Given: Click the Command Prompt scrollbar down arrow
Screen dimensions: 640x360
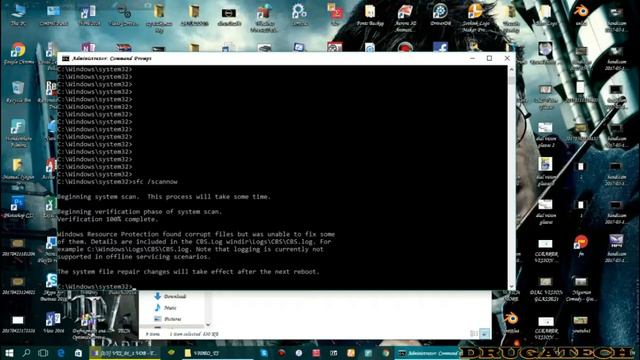Looking at the screenshot, I should tap(511, 287).
